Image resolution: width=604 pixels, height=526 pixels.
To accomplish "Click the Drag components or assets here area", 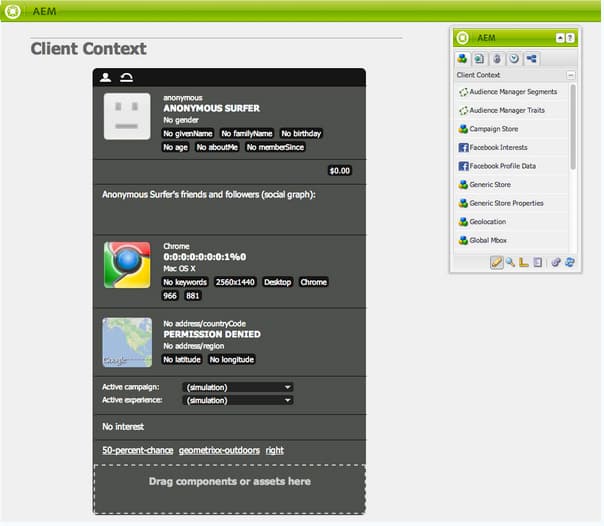I will 230,489.
